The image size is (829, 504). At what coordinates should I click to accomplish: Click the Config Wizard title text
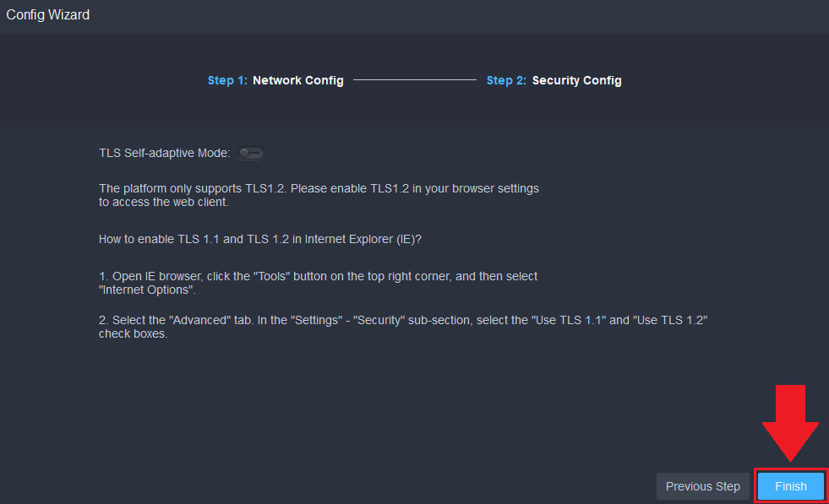pyautogui.click(x=48, y=14)
